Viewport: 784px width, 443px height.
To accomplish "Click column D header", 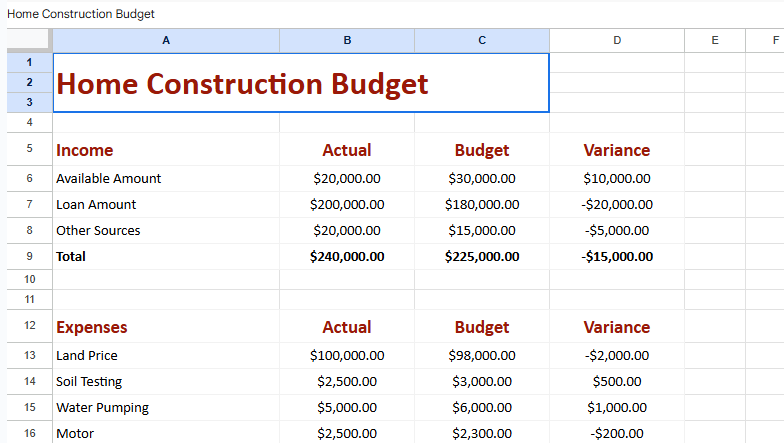I will point(616,40).
